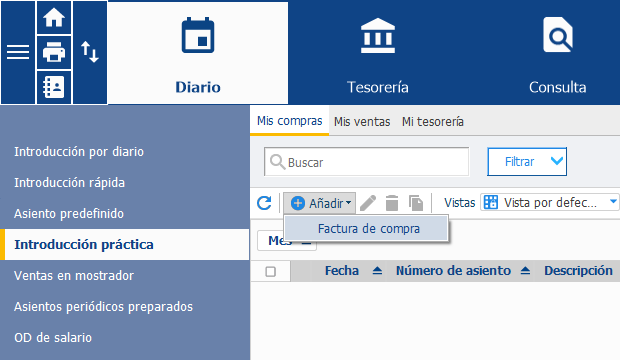Click the printer icon
Viewport: 620px width, 360px height.
tap(54, 52)
